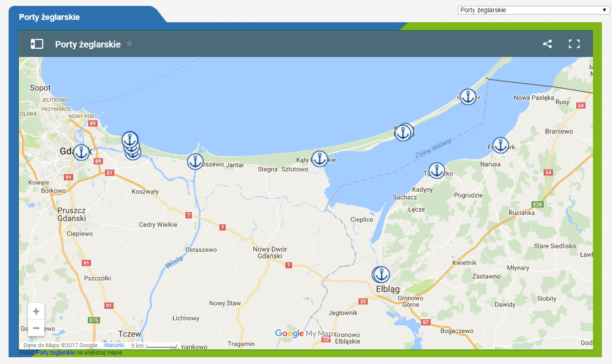612x364 pixels.
Task: Click the map scale 5 km indicator
Action: pos(154,346)
